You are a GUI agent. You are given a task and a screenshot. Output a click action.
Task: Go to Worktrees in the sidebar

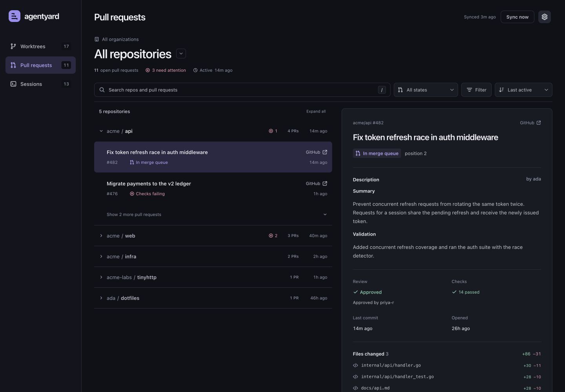coord(40,46)
